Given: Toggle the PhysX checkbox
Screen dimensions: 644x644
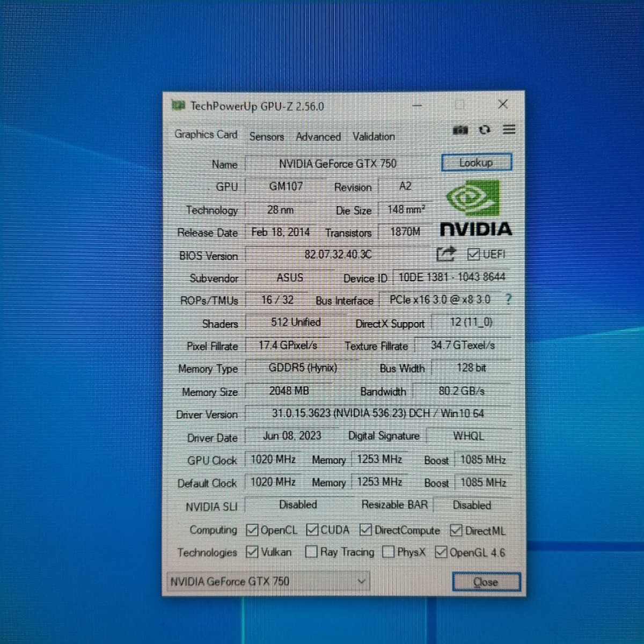Looking at the screenshot, I should (388, 552).
